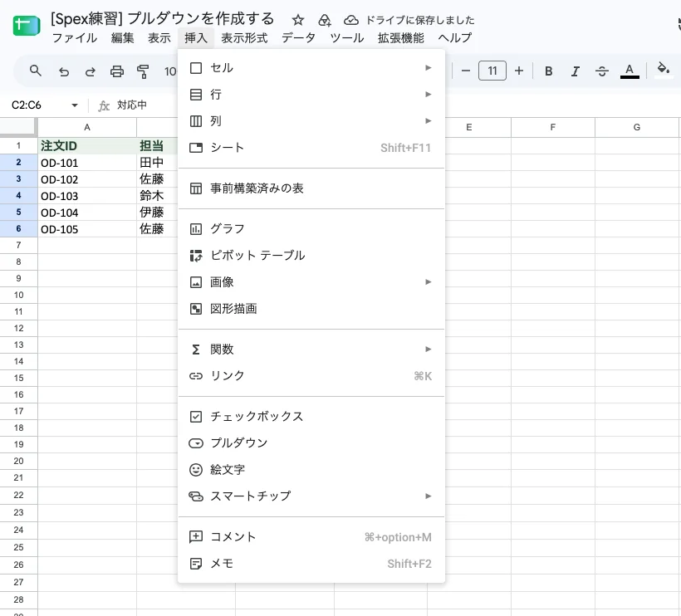
Task: Click the 注文ID header cell
Action: click(x=87, y=146)
